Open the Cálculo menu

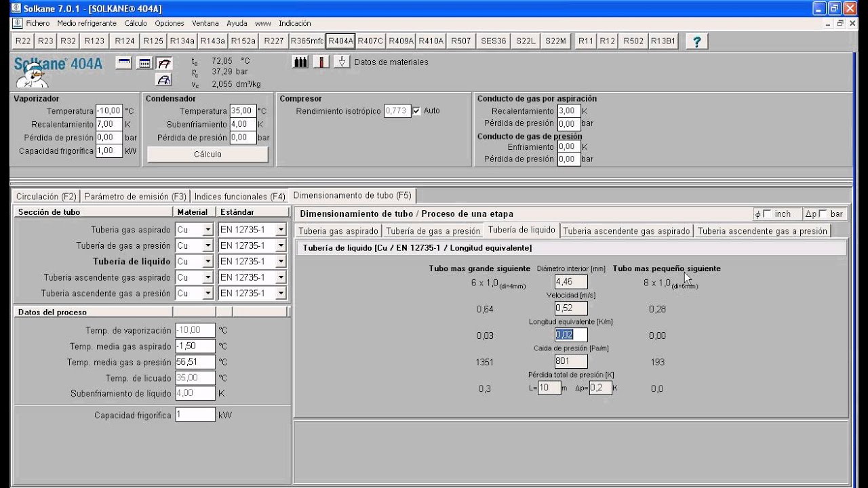136,23
